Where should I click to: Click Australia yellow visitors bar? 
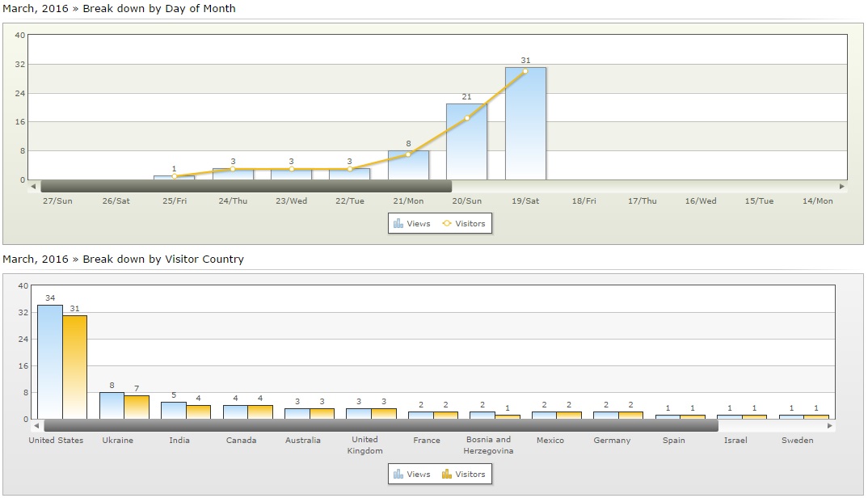tap(322, 414)
